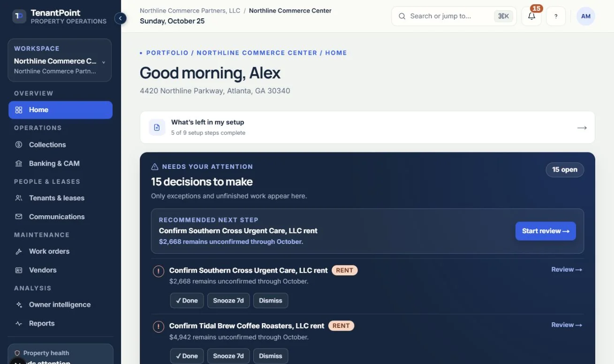Navigate to Tenants & leases
Screen dimensions: 614x364
[x=61, y=198]
